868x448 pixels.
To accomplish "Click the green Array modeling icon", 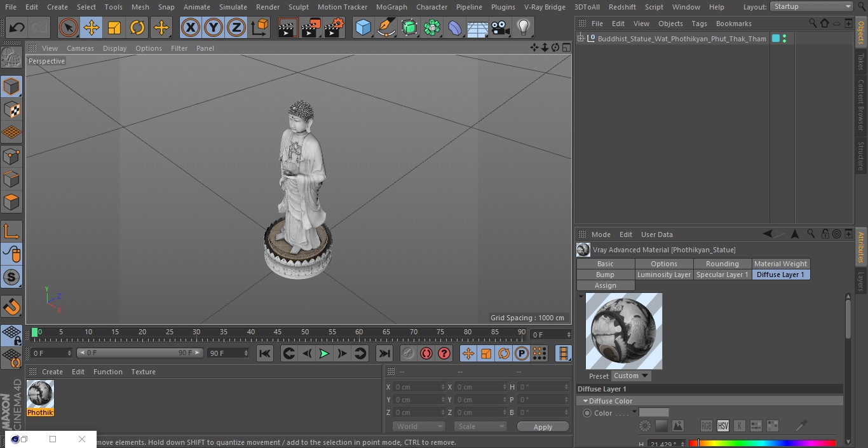I will point(433,27).
